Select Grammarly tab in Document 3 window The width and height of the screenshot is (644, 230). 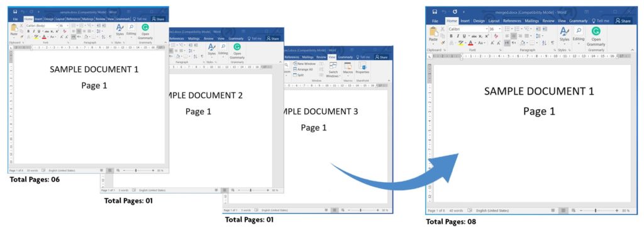point(345,57)
